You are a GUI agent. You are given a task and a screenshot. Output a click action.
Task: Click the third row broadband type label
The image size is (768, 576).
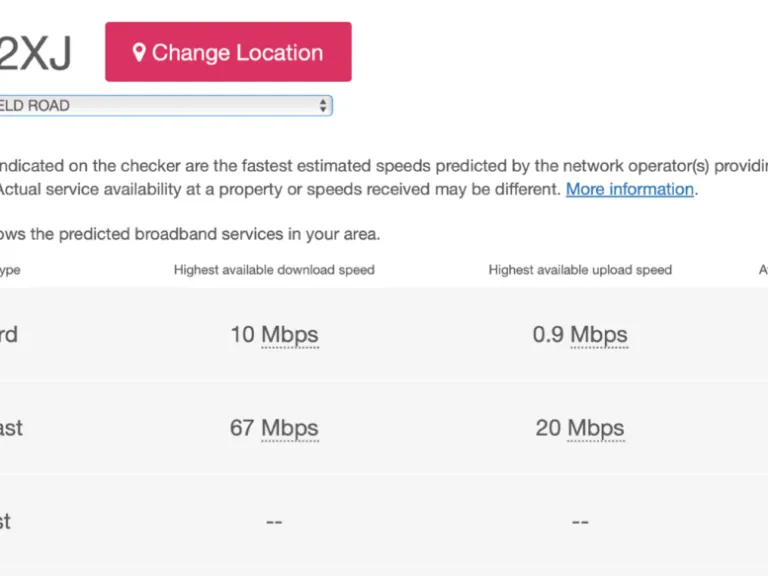(5, 521)
